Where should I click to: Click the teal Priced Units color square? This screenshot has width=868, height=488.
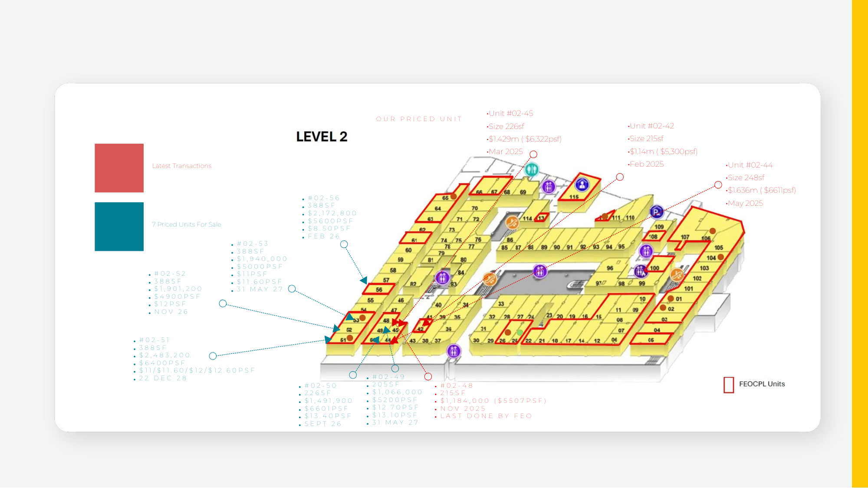(x=119, y=227)
